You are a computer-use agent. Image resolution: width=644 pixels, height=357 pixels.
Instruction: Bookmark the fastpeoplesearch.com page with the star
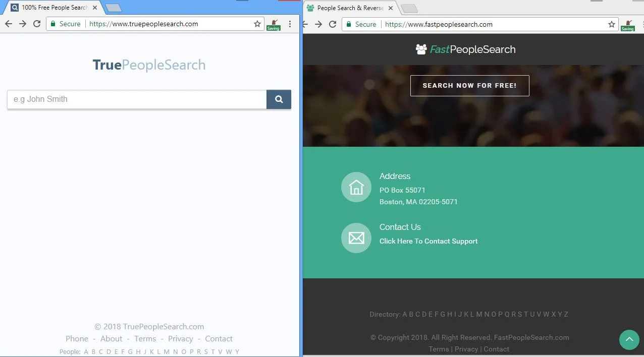[x=612, y=24]
